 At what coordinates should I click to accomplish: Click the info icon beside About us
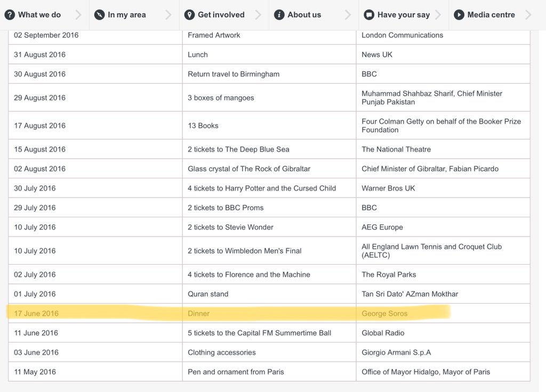point(279,15)
